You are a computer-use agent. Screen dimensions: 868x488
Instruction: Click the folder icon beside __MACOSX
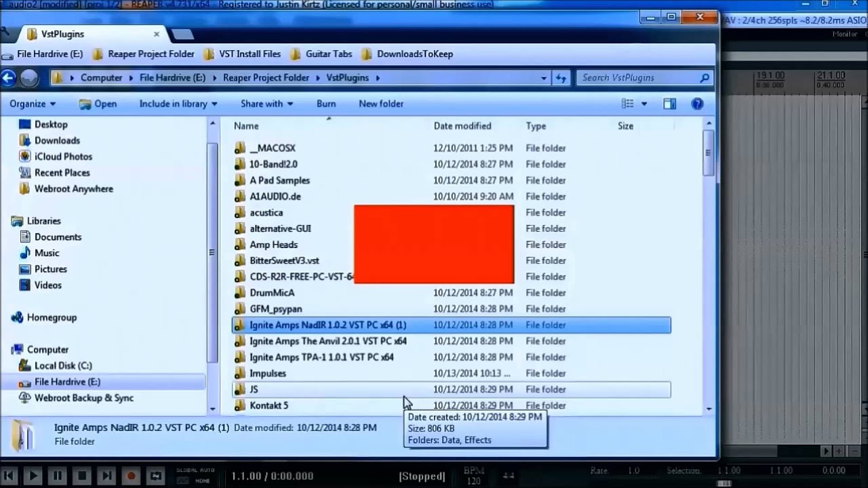[x=239, y=148]
